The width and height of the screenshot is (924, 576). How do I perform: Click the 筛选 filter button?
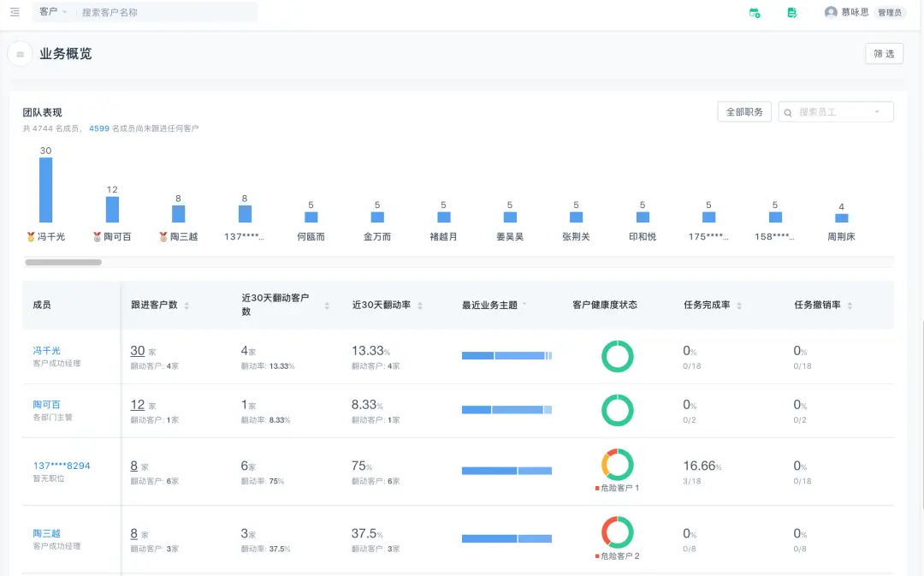(884, 54)
